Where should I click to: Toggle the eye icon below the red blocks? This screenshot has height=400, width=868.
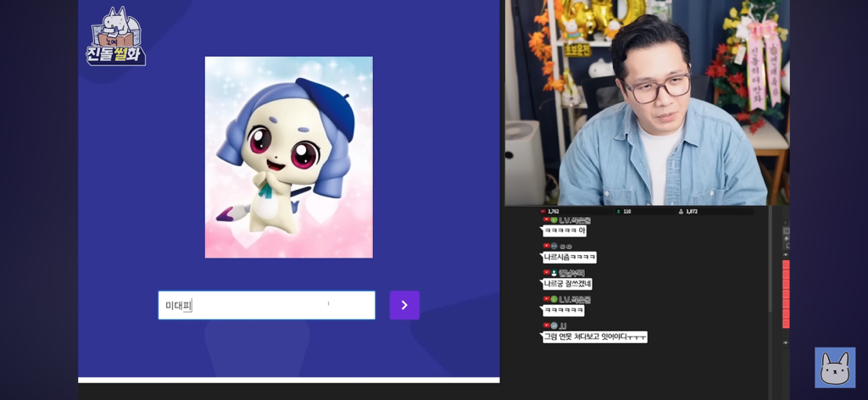[x=786, y=343]
